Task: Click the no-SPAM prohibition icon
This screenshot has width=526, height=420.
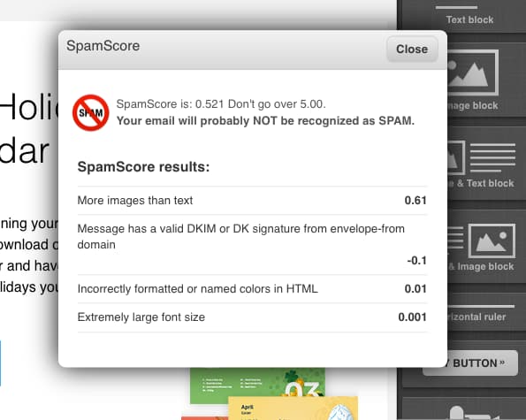Action: pyautogui.click(x=90, y=112)
